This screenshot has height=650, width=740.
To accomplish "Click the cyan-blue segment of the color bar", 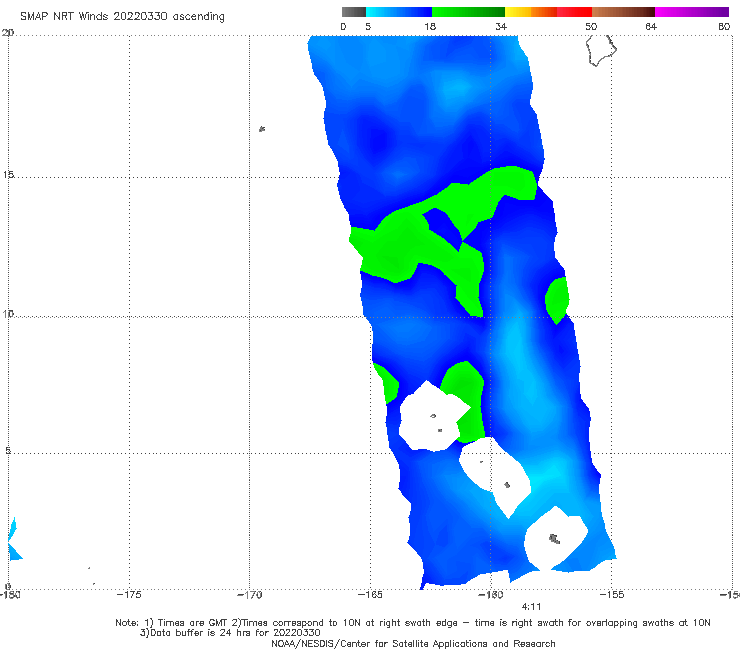I will 399,12.
